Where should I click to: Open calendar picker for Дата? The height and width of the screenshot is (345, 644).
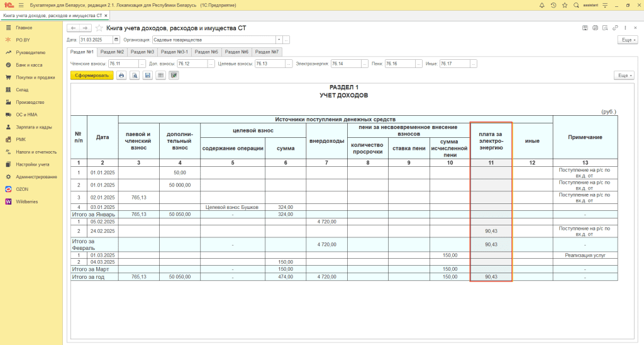[x=116, y=40]
